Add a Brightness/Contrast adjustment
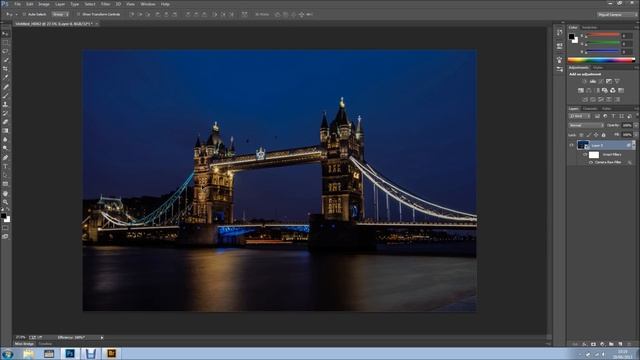 pos(584,82)
